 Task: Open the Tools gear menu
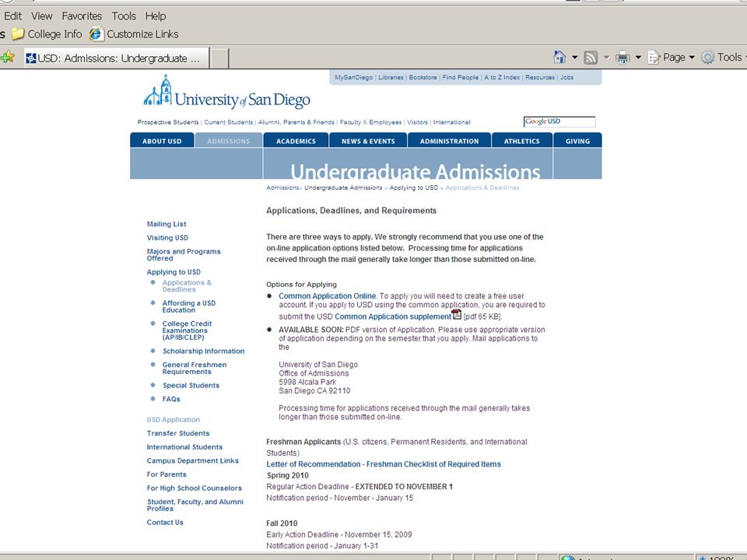point(722,58)
